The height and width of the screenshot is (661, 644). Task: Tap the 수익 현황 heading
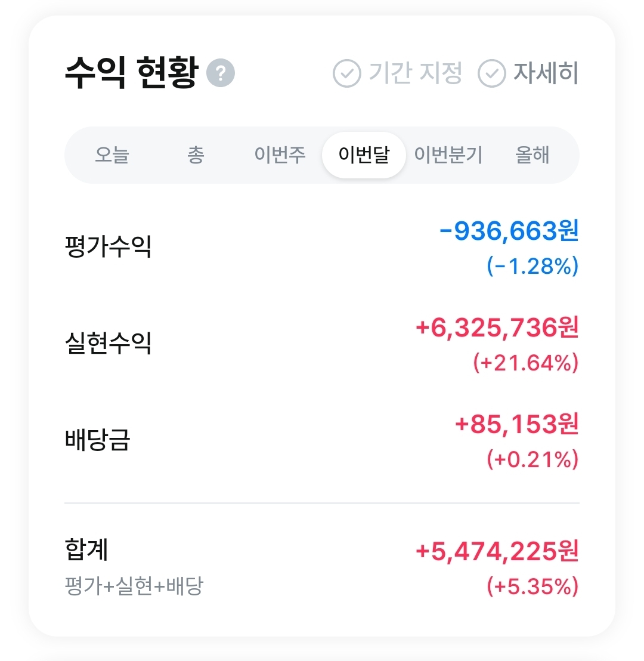click(x=131, y=74)
